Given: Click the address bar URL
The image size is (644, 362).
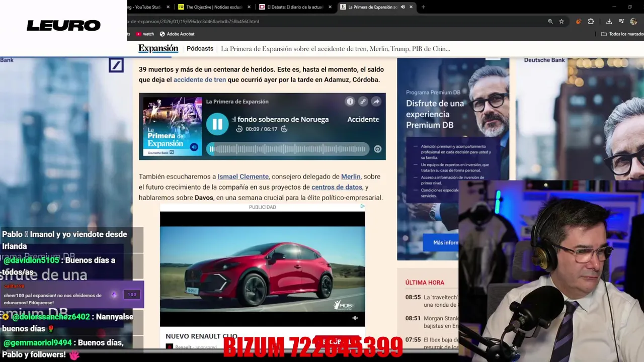Looking at the screenshot, I should (194, 22).
